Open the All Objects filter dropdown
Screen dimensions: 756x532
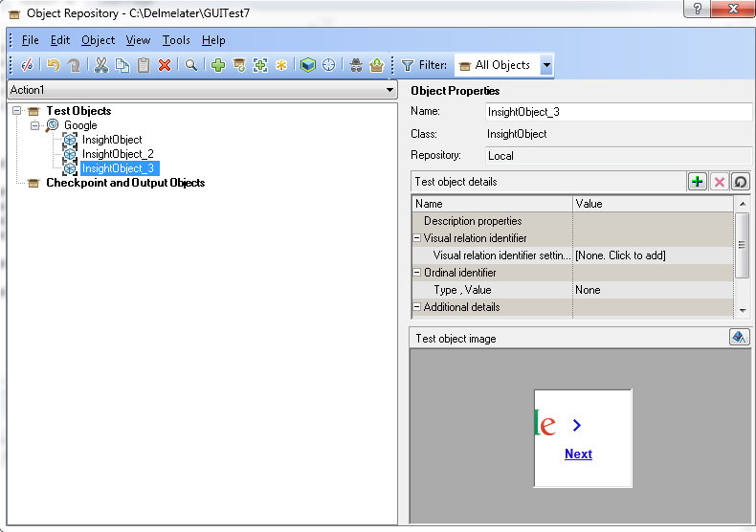546,65
